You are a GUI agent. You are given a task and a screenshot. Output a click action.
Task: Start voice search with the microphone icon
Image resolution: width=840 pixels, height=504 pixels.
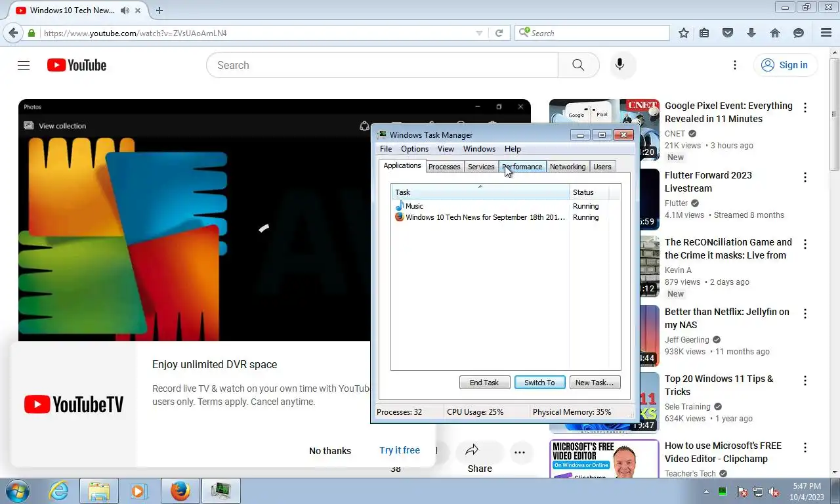coord(619,65)
